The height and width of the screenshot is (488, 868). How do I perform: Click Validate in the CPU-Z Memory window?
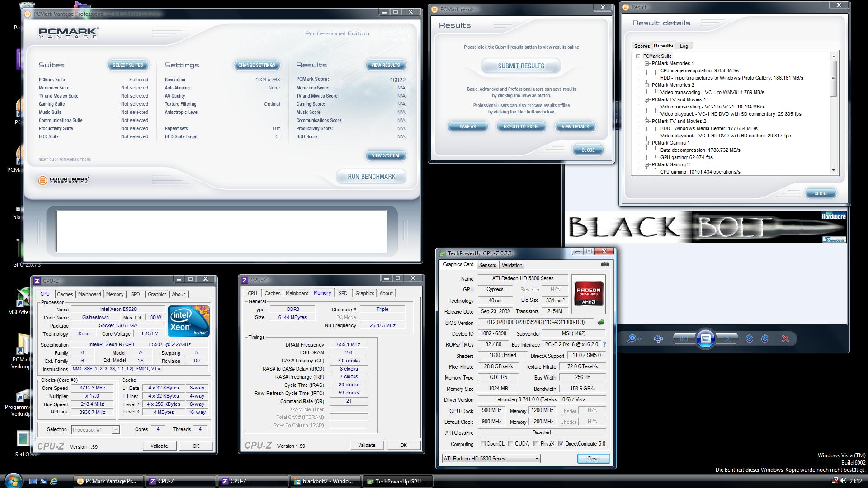click(367, 445)
